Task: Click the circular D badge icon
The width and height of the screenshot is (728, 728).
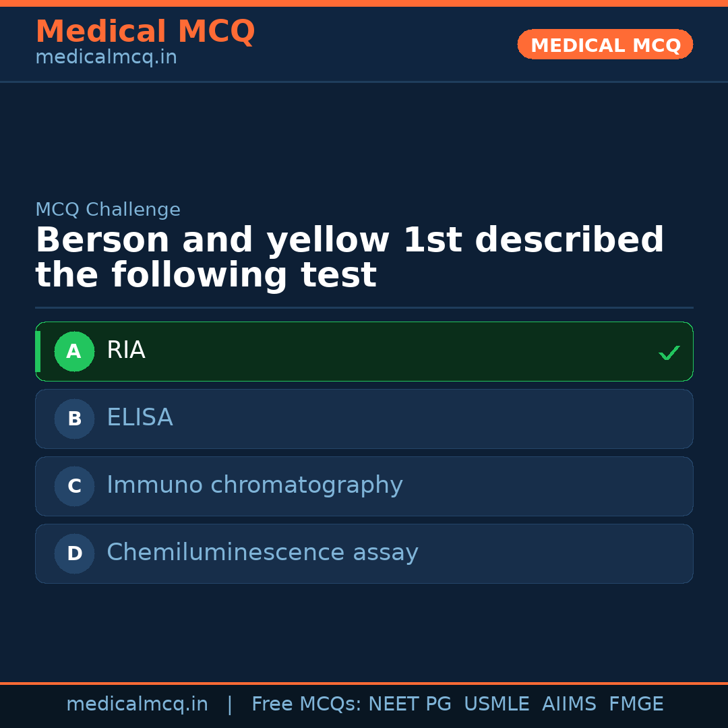Action: coord(74,553)
